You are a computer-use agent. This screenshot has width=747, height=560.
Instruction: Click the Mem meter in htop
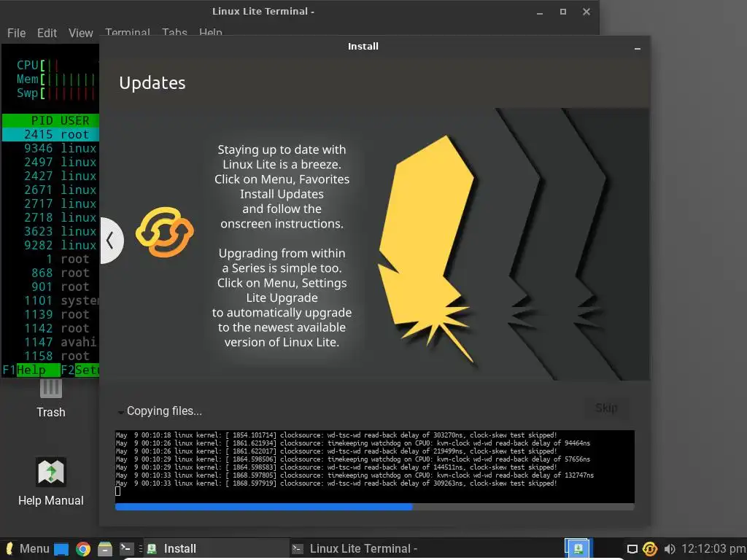(57, 79)
